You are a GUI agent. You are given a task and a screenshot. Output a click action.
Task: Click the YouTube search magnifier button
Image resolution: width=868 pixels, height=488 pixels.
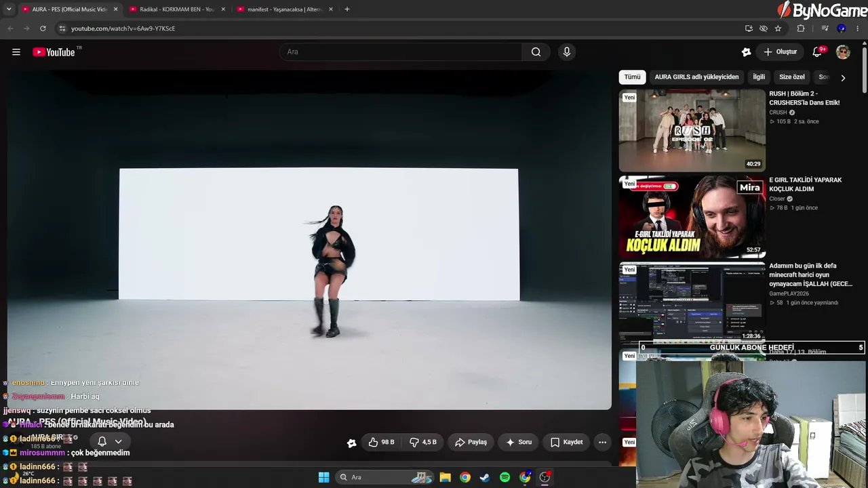(x=536, y=52)
